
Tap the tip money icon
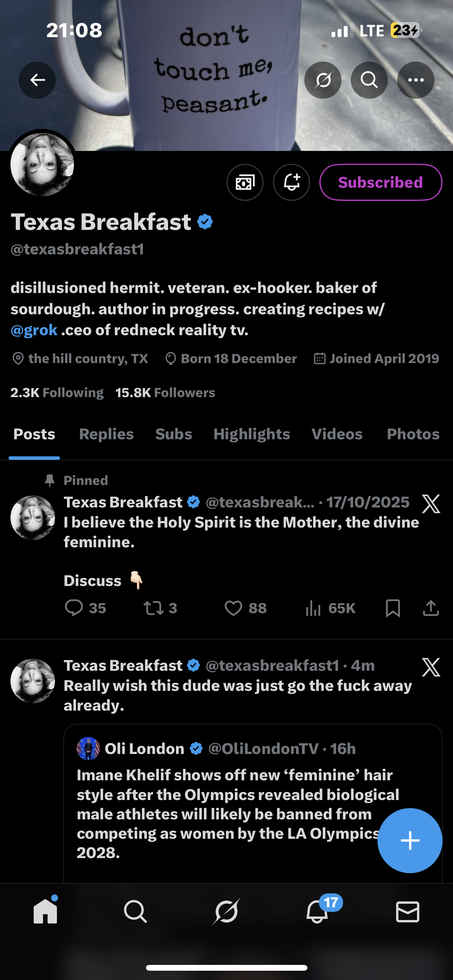(245, 182)
